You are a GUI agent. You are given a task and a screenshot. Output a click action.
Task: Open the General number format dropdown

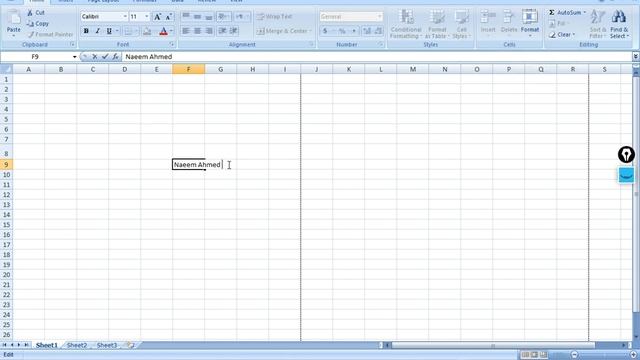(380, 17)
